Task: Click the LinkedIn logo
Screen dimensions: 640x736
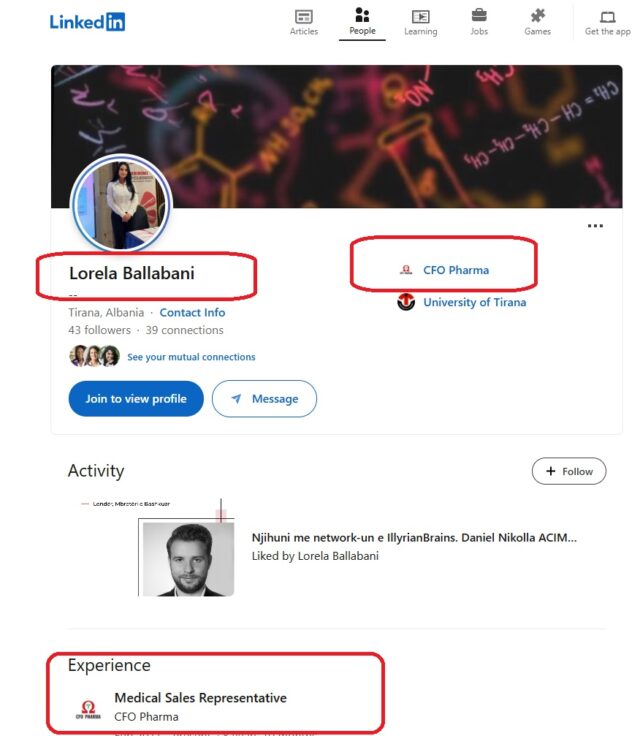Action: pos(87,21)
